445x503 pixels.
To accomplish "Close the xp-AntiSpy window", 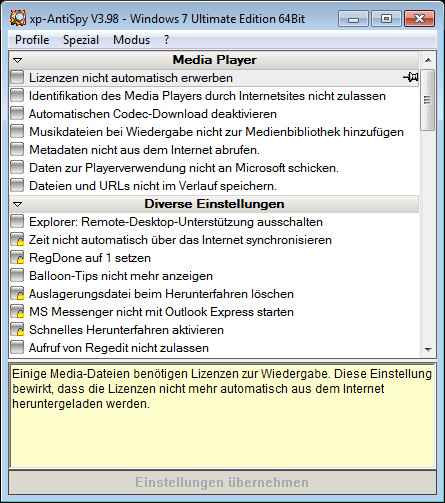I will (419, 19).
